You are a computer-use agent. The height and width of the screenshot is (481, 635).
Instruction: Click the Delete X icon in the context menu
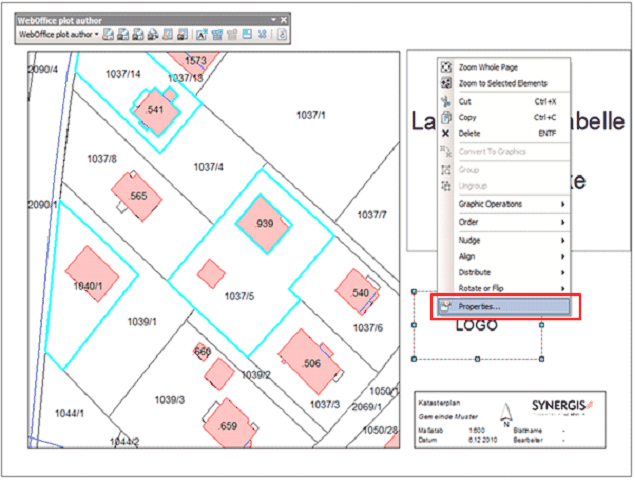tap(446, 133)
